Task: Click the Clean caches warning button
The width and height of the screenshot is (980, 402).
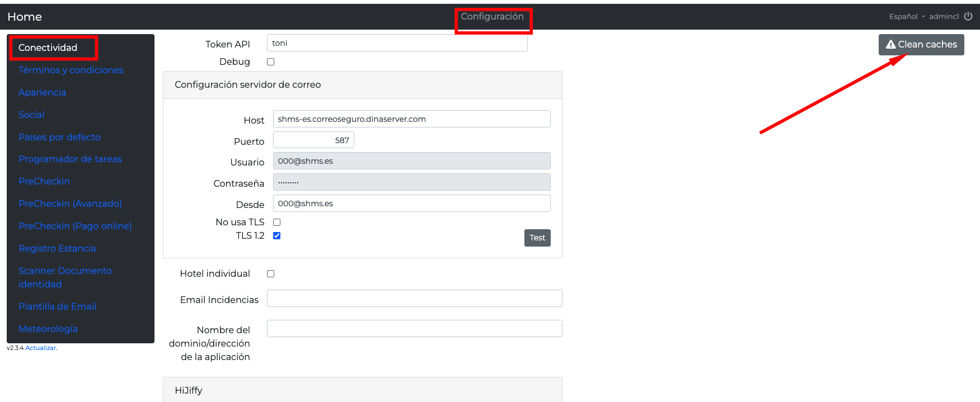Action: [921, 45]
